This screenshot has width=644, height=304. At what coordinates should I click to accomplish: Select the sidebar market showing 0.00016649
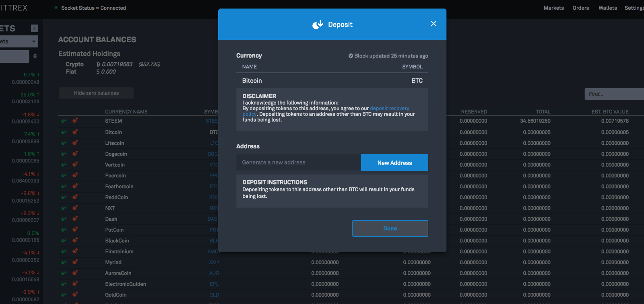click(25, 279)
